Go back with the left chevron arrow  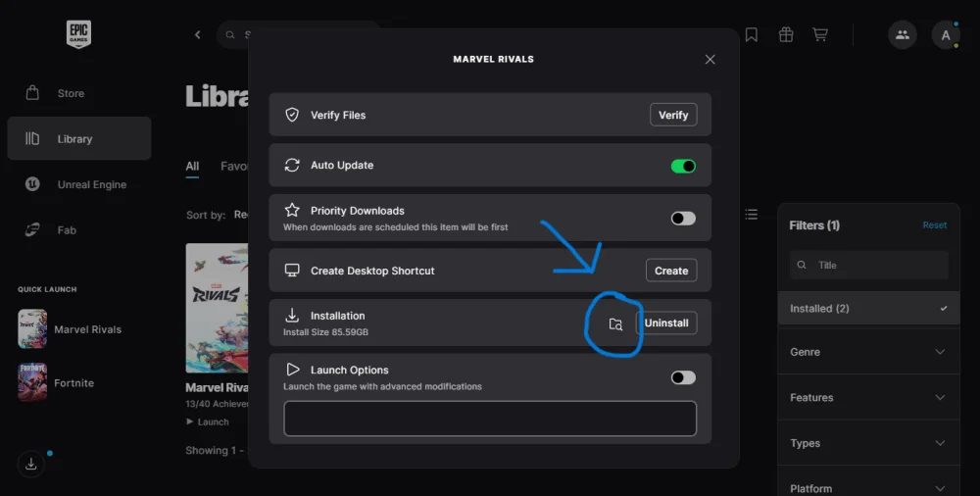[198, 35]
